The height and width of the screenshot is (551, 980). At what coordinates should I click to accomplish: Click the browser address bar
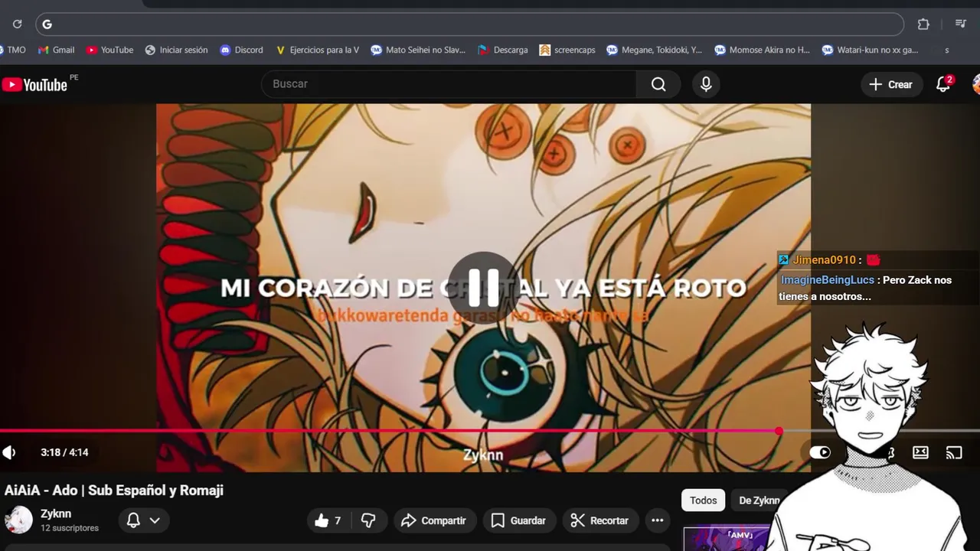(x=469, y=24)
